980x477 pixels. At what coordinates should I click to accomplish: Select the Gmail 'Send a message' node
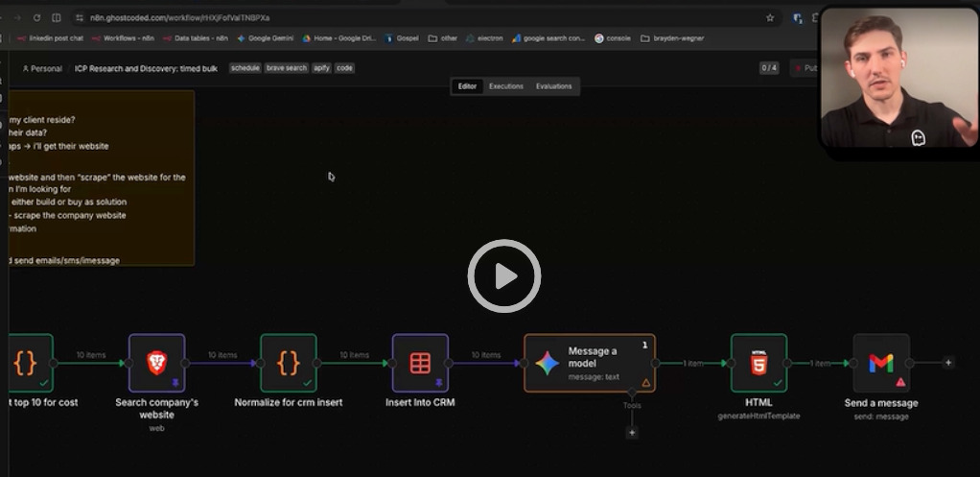881,363
